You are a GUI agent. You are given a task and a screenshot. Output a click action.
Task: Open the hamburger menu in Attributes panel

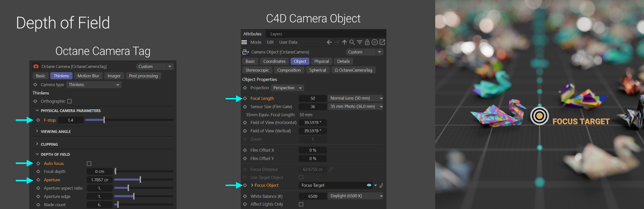pyautogui.click(x=244, y=42)
